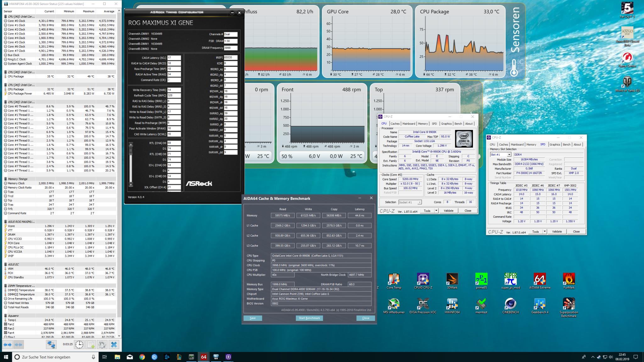Switch to Caches tab in CPU-Z CPU window
The width and height of the screenshot is (644, 362).
pyautogui.click(x=395, y=124)
